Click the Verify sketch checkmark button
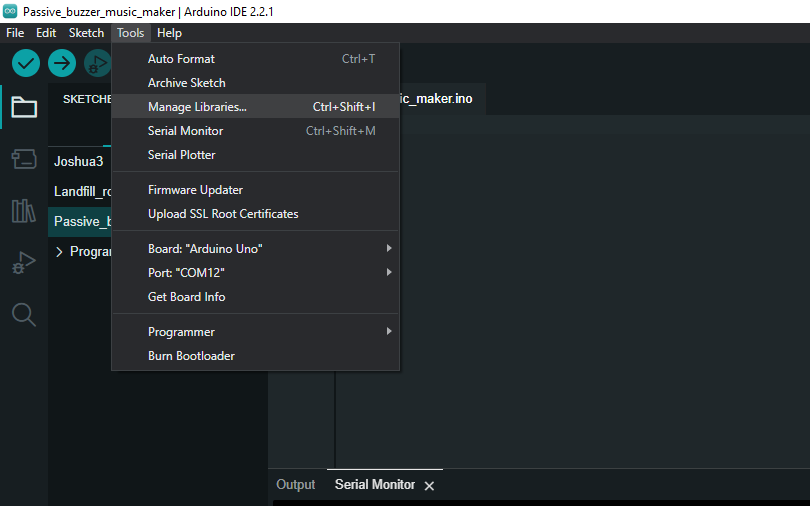This screenshot has width=810, height=506. coord(26,63)
